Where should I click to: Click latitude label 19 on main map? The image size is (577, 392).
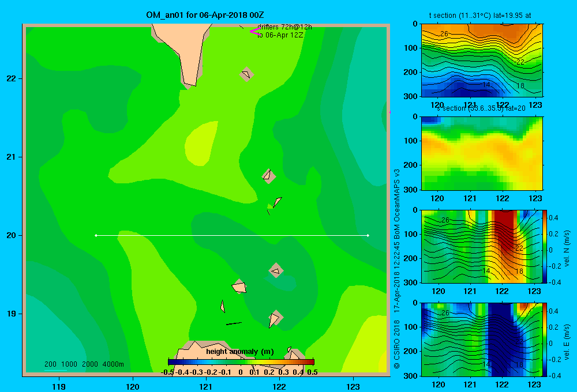[11, 314]
